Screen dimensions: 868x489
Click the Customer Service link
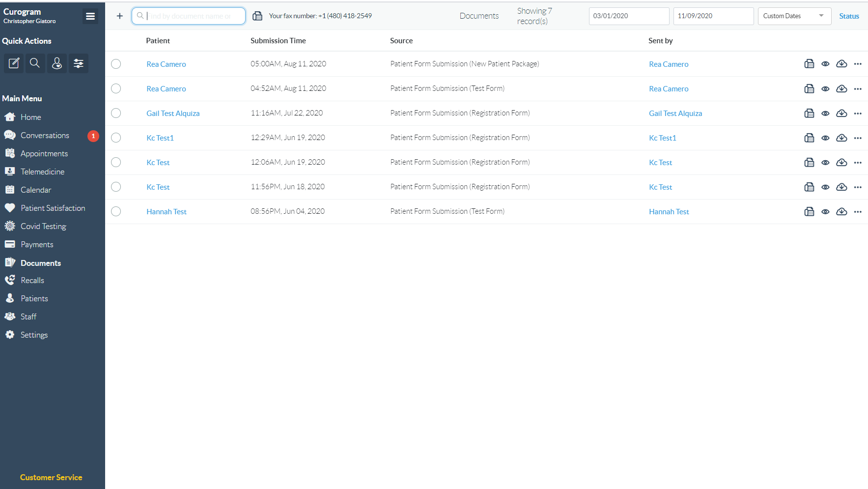pyautogui.click(x=51, y=477)
